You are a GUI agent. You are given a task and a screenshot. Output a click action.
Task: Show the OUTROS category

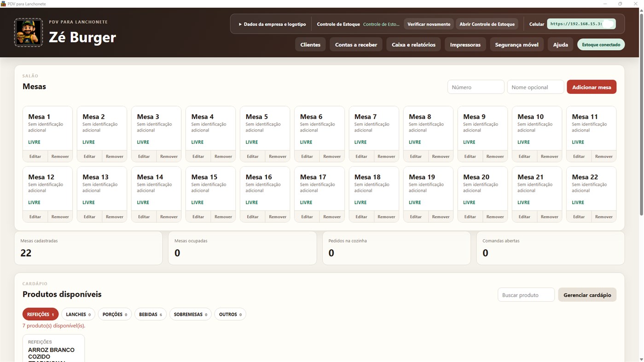coord(230,314)
